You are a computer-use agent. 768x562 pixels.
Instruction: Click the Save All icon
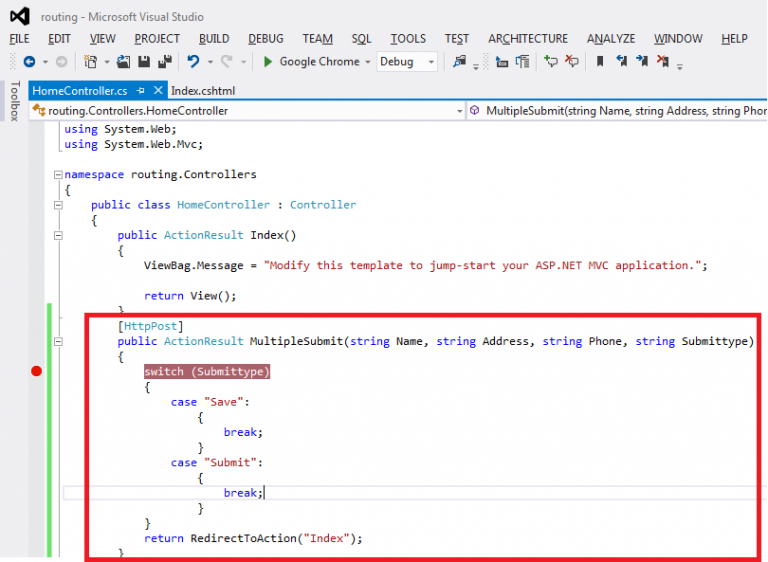[165, 62]
